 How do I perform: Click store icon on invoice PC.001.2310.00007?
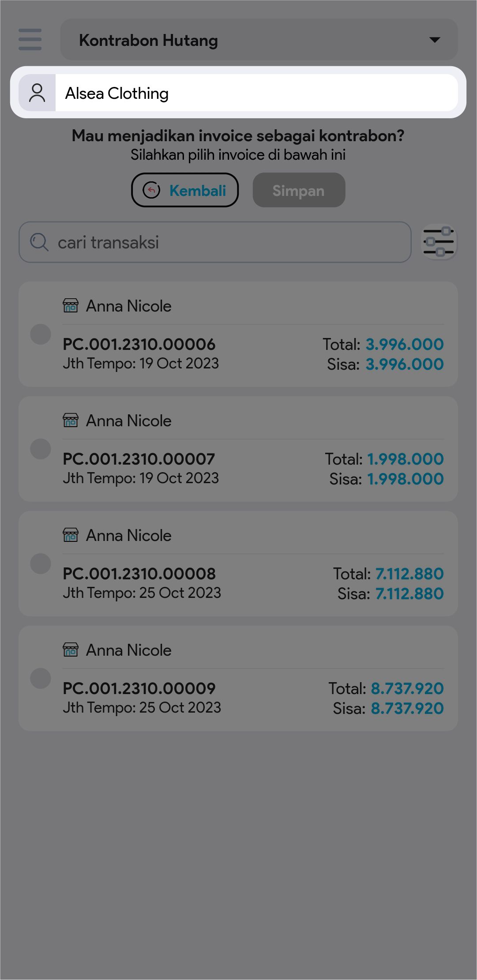[71, 420]
